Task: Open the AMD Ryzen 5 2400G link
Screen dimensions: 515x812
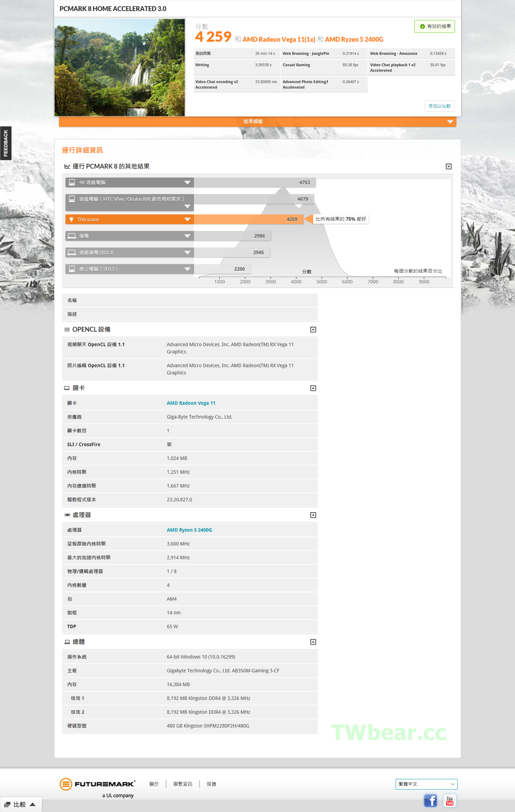Action: [189, 530]
